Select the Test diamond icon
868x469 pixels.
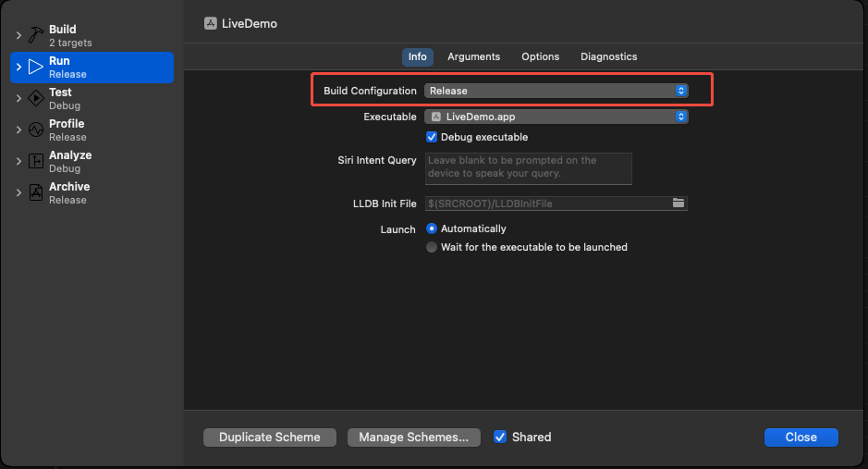[x=36, y=98]
